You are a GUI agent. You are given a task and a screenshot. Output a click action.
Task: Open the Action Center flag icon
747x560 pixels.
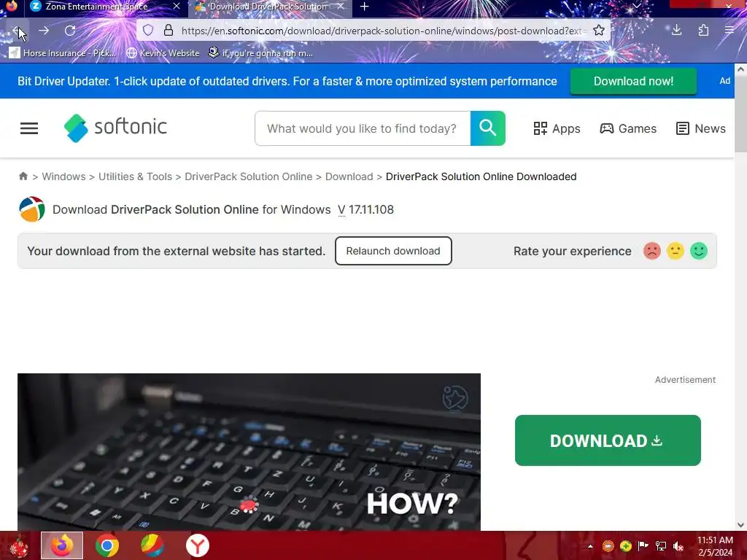pyautogui.click(x=643, y=546)
